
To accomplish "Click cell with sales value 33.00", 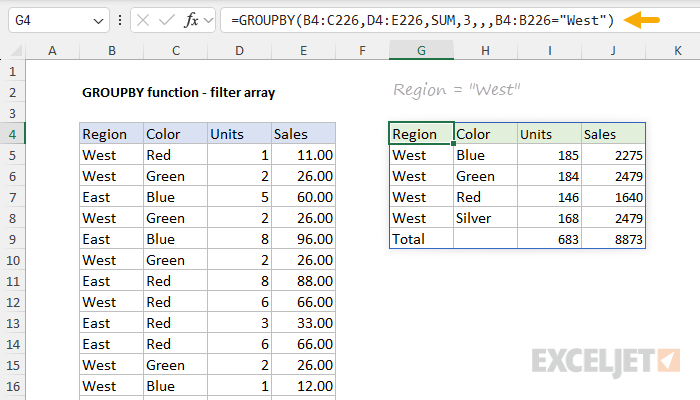I will coord(304,323).
